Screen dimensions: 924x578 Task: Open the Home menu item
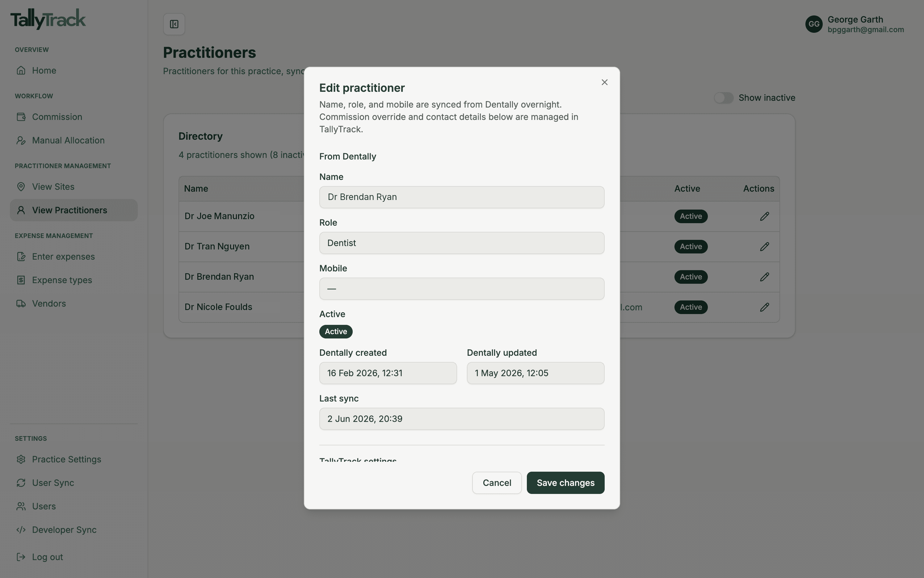pyautogui.click(x=74, y=70)
